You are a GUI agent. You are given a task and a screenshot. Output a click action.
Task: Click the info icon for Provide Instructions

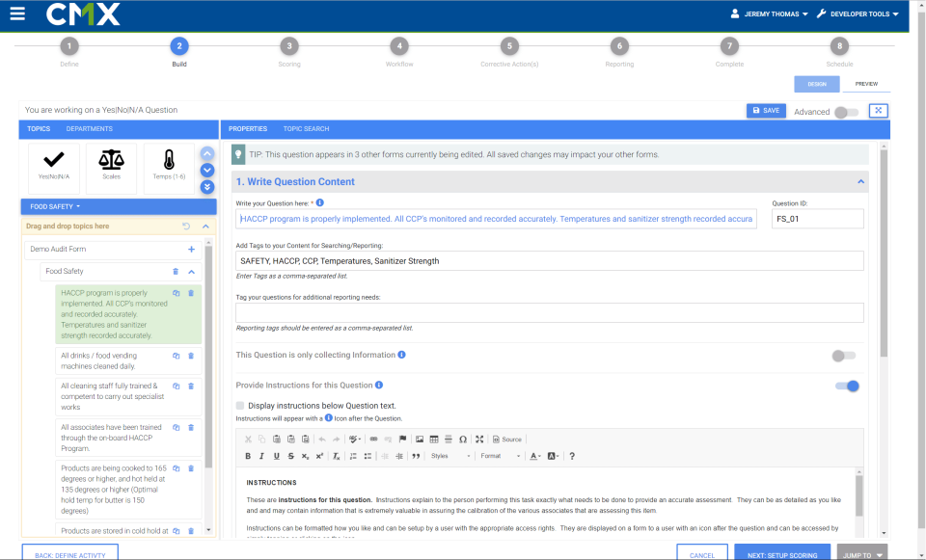(x=379, y=385)
